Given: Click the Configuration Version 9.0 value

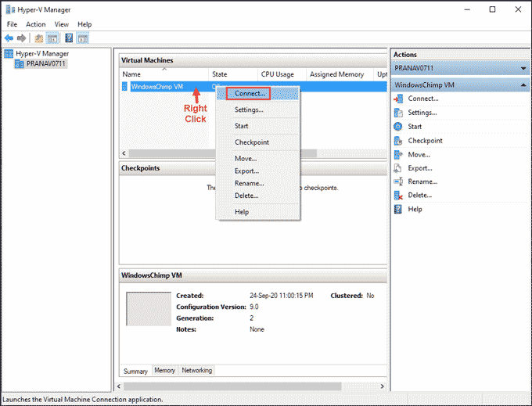Looking at the screenshot, I should click(254, 307).
